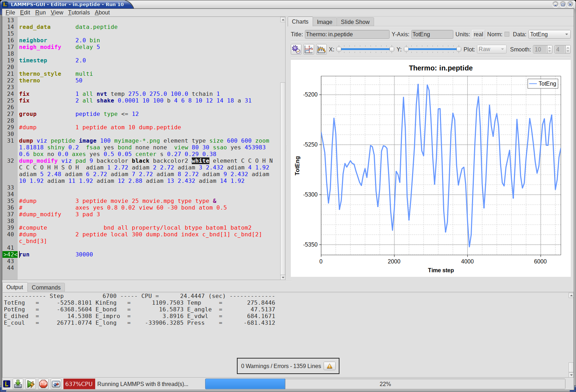Screen dimensions: 576x392
Task: Click the Y range slider right handle
Action: click(459, 49)
